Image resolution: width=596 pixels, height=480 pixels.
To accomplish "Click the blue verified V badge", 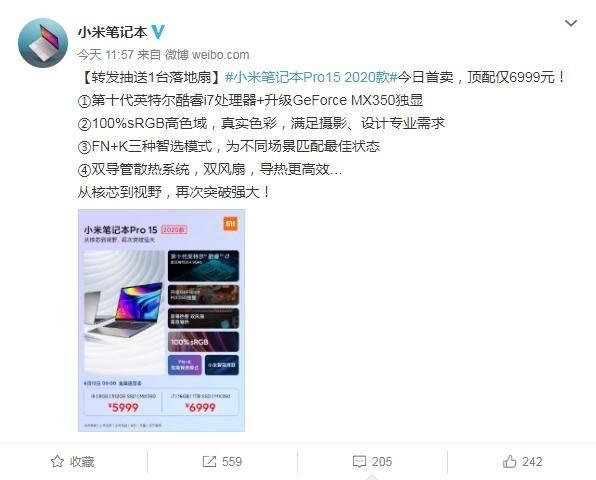I will [158, 32].
